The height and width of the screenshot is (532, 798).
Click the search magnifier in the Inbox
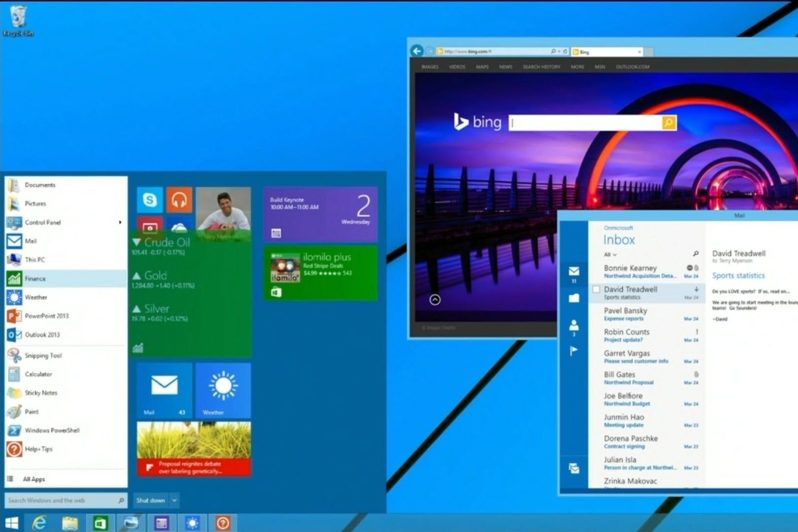click(695, 254)
